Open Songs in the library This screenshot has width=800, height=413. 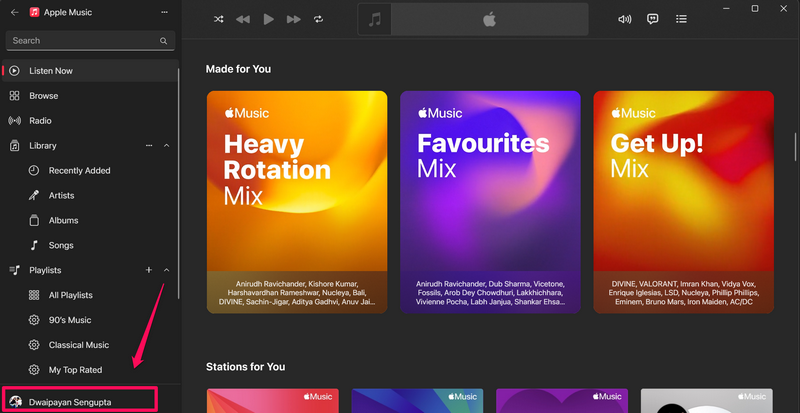(90, 246)
